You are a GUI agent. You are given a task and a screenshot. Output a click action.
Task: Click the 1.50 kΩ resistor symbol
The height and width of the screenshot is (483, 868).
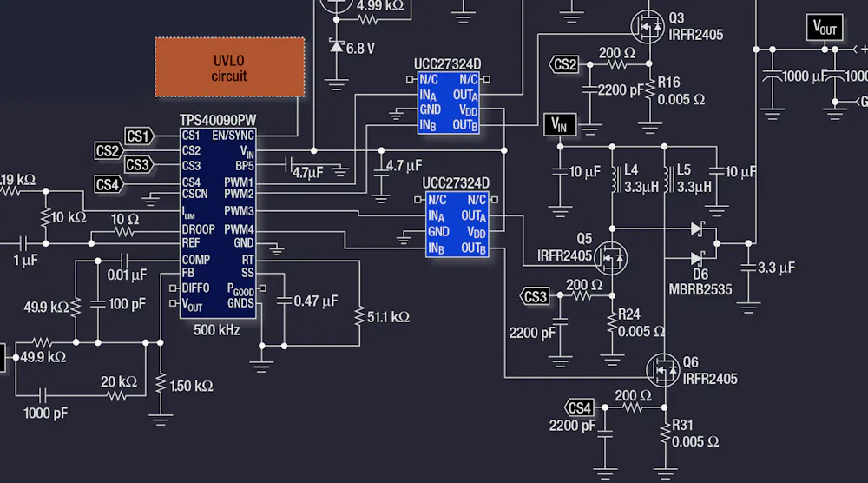coord(161,384)
